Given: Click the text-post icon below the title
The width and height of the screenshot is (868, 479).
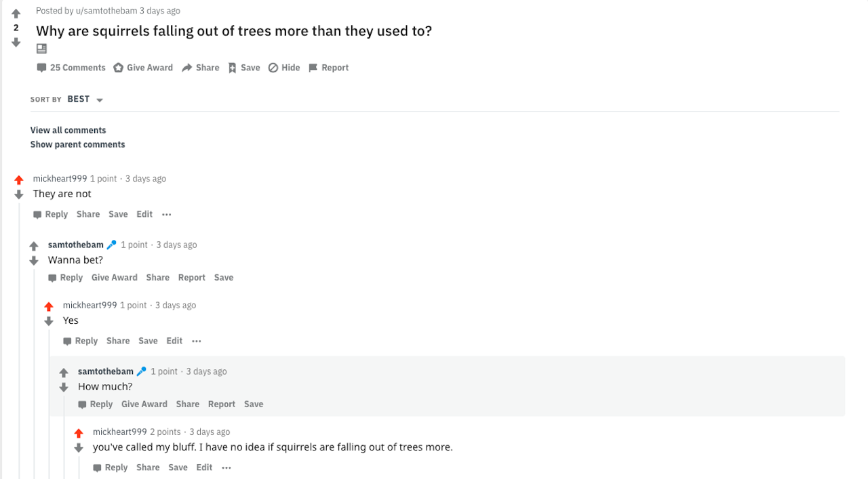Looking at the screenshot, I should pos(41,49).
